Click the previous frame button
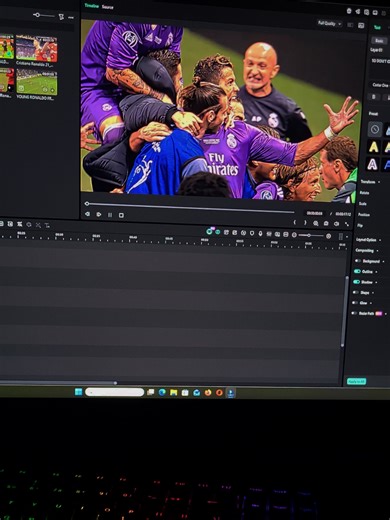 (x=87, y=214)
